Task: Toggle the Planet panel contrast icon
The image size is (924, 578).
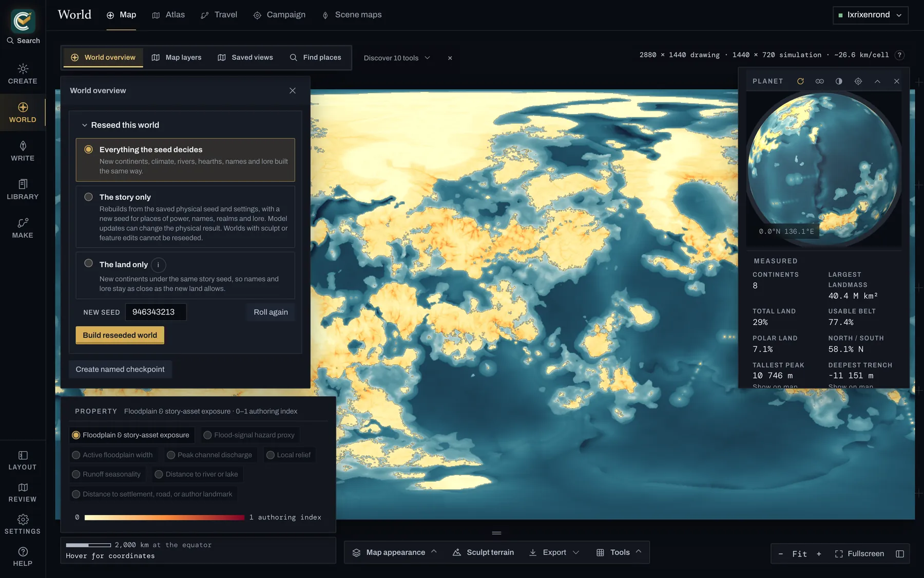Action: point(839,81)
